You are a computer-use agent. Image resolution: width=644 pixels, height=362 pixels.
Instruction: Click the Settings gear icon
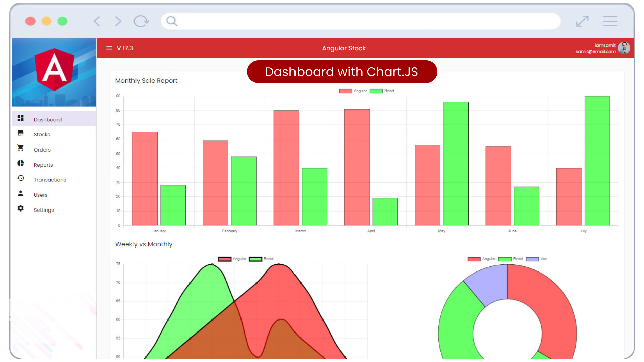21,208
